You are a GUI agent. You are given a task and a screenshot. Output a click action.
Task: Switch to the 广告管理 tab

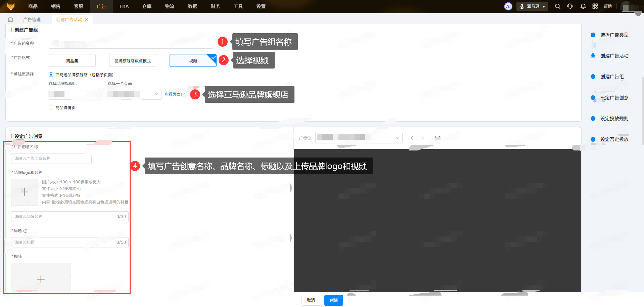coord(32,19)
